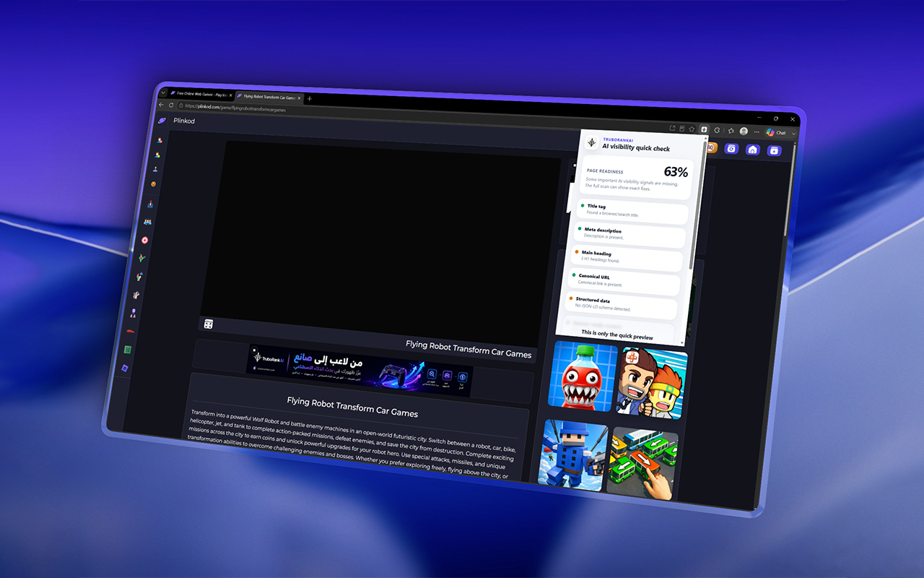
Task: Click the Title tag check row
Action: (x=634, y=210)
